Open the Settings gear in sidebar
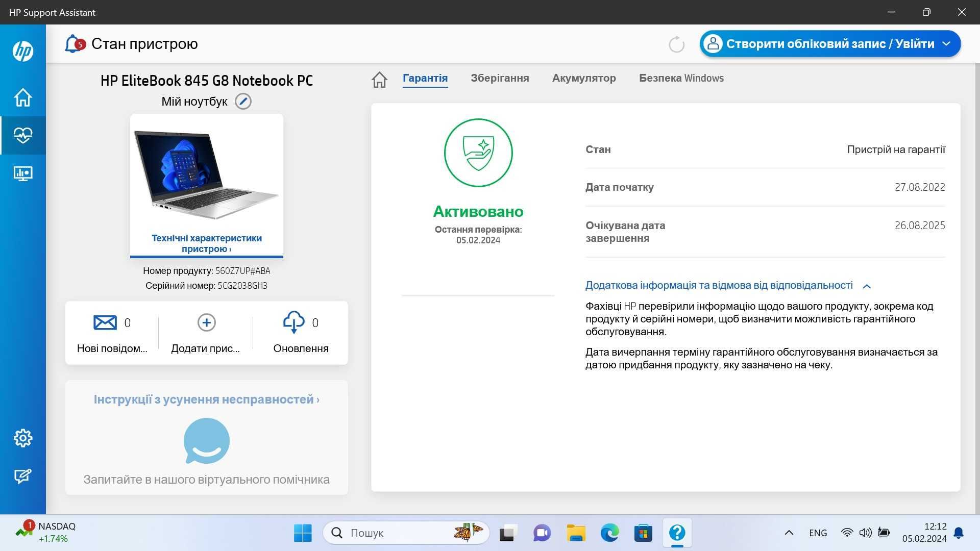This screenshot has height=551, width=980. point(23,438)
